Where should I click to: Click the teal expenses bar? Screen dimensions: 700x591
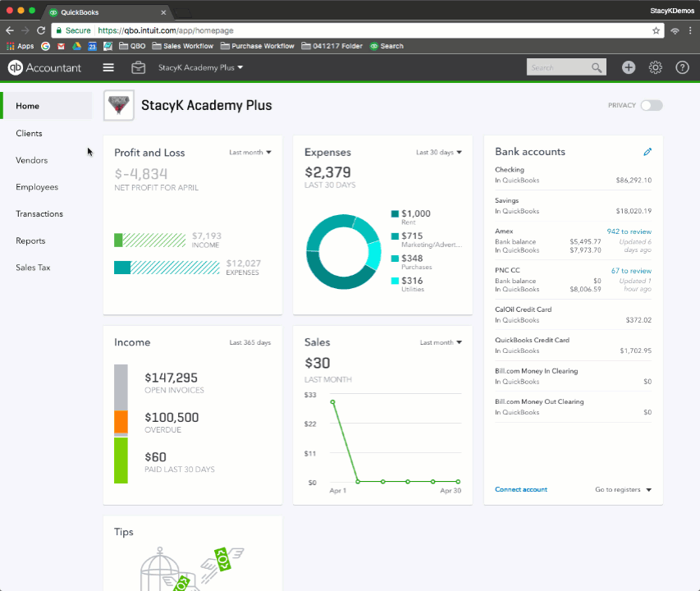click(167, 268)
